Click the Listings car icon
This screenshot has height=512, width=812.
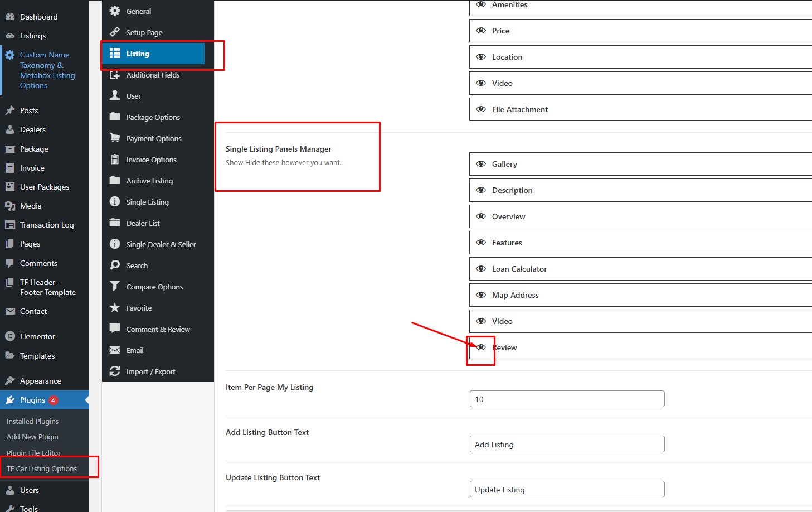[10, 36]
